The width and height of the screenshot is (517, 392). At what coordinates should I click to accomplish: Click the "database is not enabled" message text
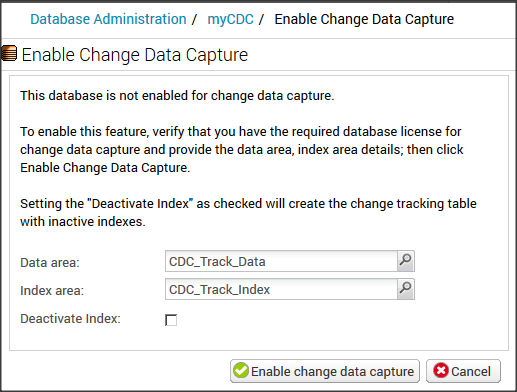coord(177,96)
